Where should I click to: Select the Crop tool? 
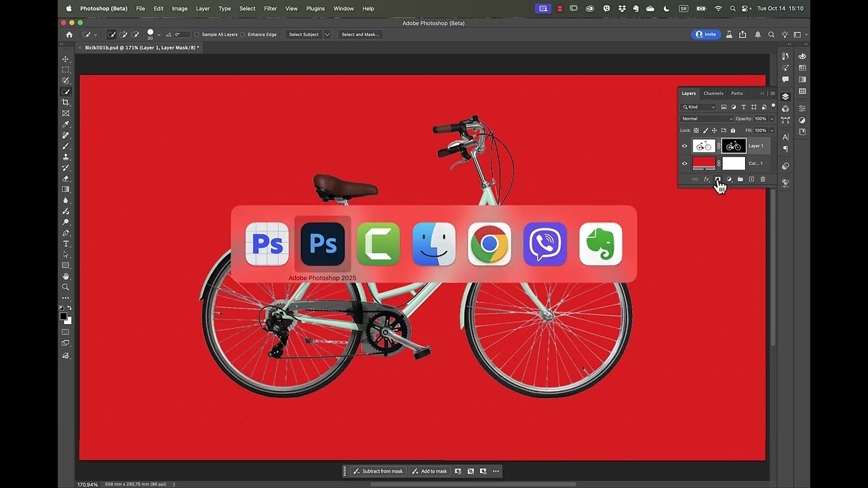[66, 102]
